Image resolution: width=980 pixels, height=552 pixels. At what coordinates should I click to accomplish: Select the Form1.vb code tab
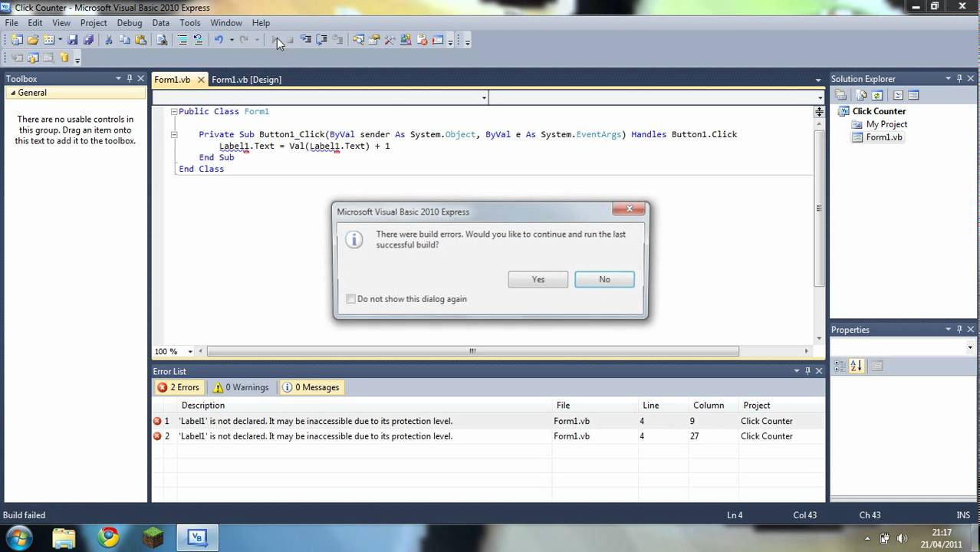(x=172, y=80)
